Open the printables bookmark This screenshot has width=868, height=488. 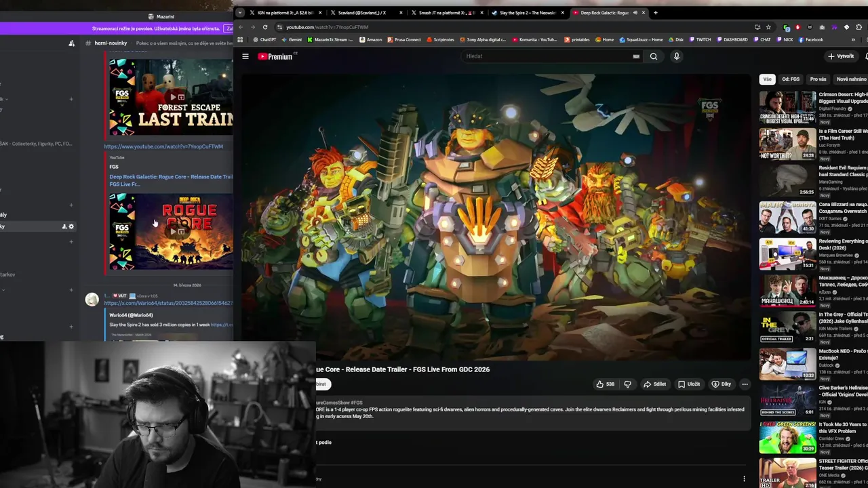[x=577, y=39]
